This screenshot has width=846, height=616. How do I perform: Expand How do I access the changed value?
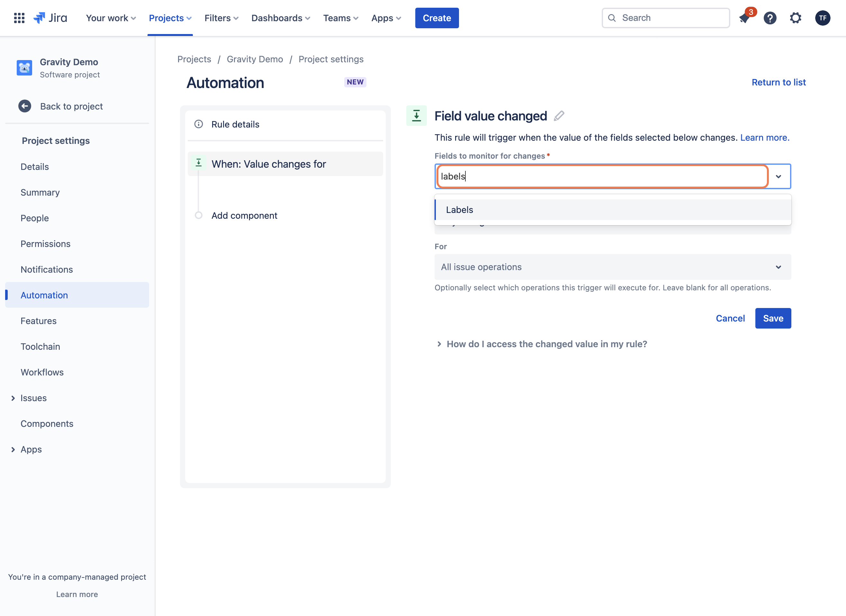[x=542, y=344]
